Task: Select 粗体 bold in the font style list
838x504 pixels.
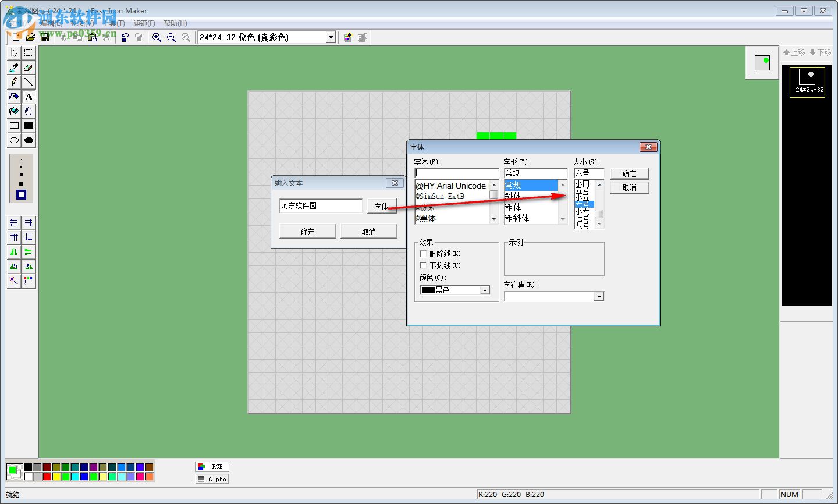Action: tap(513, 207)
